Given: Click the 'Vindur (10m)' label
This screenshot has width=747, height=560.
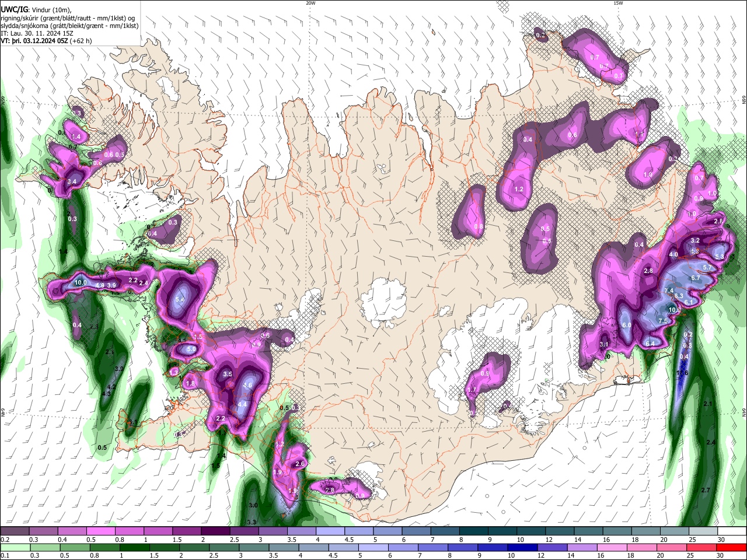Looking at the screenshot, I should [x=51, y=10].
